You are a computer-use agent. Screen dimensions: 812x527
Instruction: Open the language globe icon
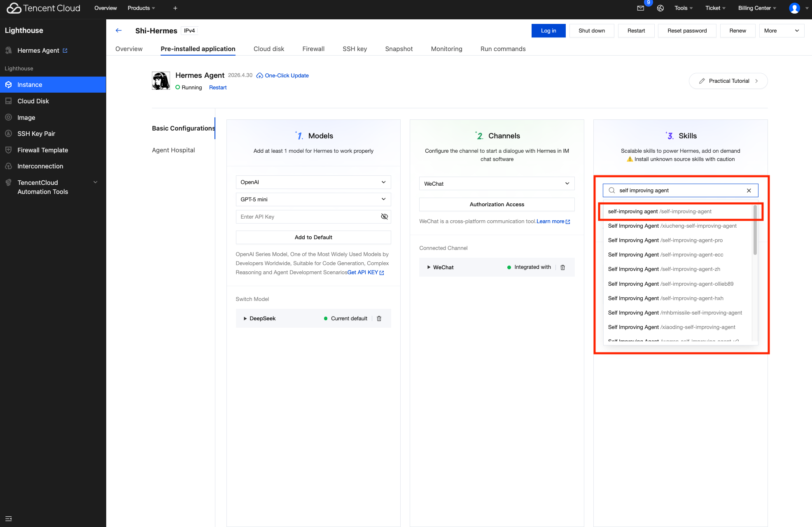click(x=660, y=8)
